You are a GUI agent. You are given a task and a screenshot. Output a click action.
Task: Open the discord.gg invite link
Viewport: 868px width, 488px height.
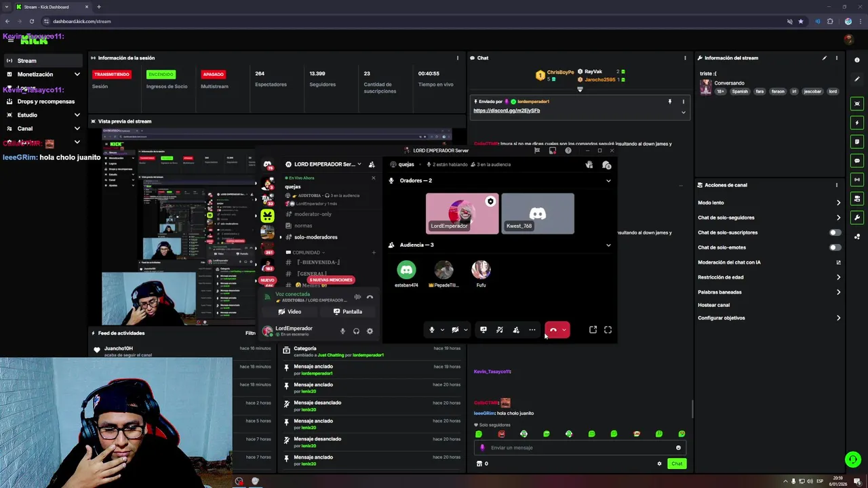pos(507,110)
